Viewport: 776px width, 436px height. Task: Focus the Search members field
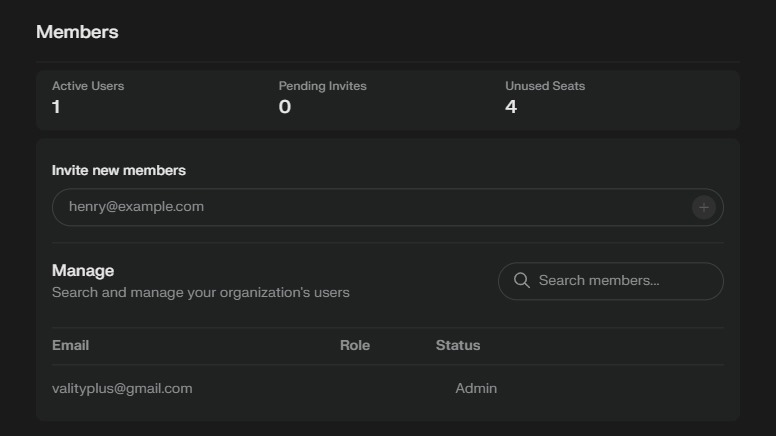click(611, 281)
